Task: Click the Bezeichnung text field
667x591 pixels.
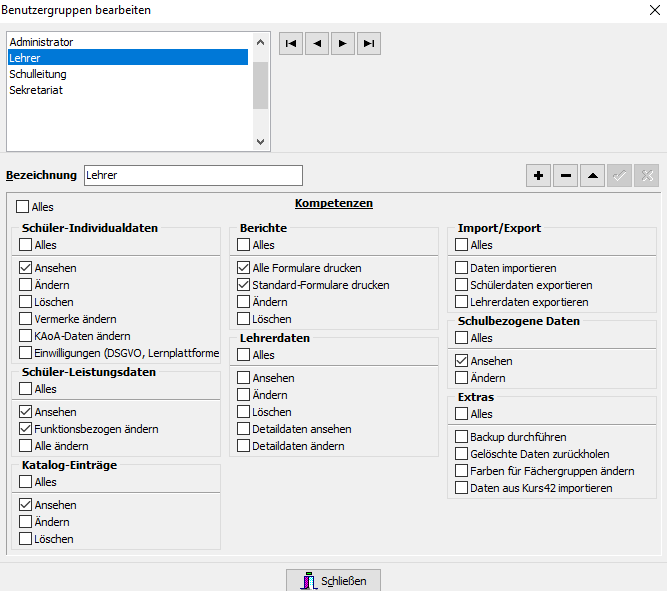Action: pos(193,175)
